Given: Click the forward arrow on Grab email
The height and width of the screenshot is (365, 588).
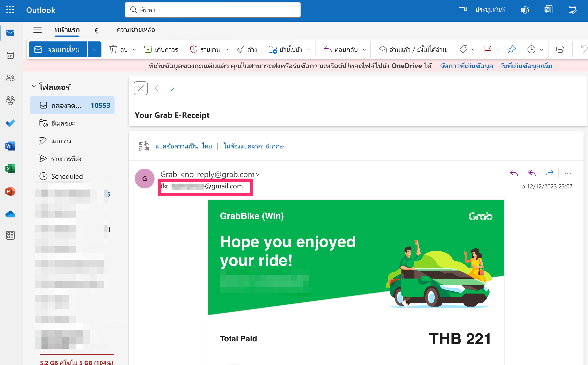Looking at the screenshot, I should click(x=549, y=173).
